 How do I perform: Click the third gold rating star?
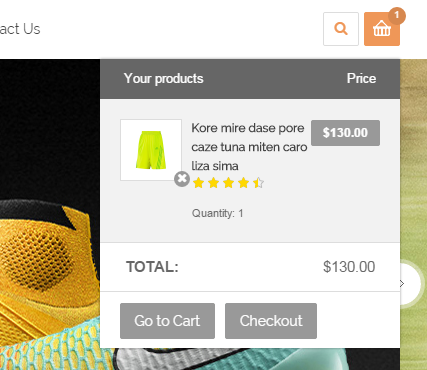[229, 183]
